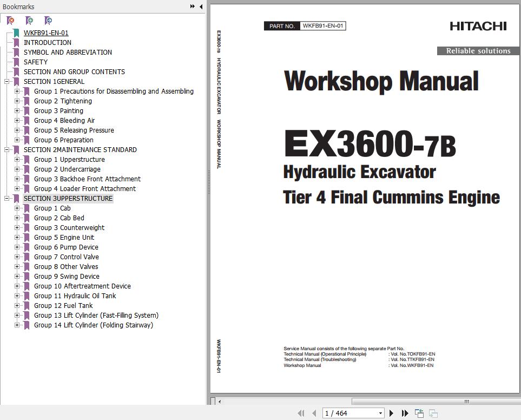Select SECTION 1GENERAL bookmark
Viewport: 521px width, 420px height.
pyautogui.click(x=54, y=81)
